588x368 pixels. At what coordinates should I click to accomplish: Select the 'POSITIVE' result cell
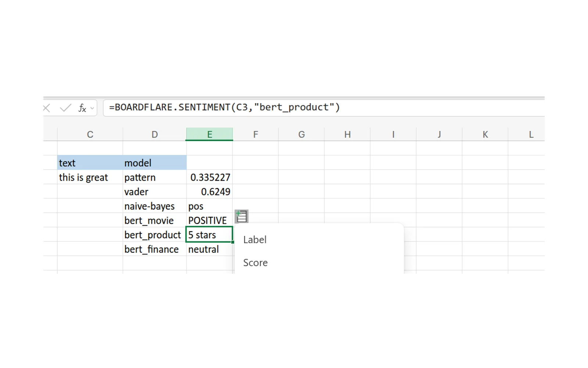coord(209,220)
